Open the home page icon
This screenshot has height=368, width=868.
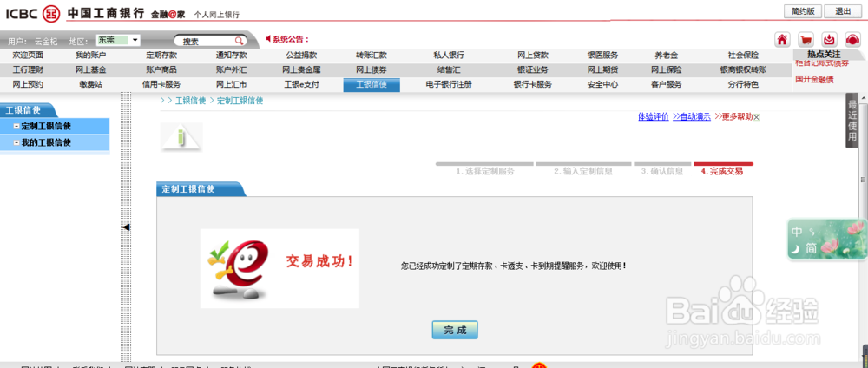pyautogui.click(x=782, y=40)
